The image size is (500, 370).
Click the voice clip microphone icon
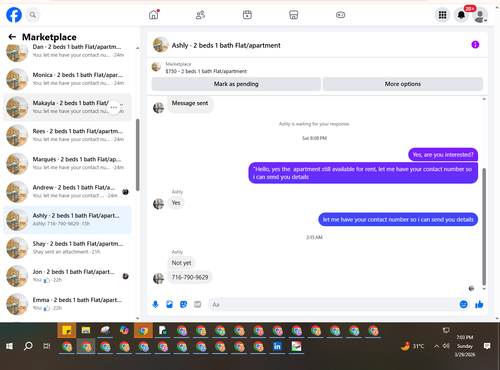(155, 304)
